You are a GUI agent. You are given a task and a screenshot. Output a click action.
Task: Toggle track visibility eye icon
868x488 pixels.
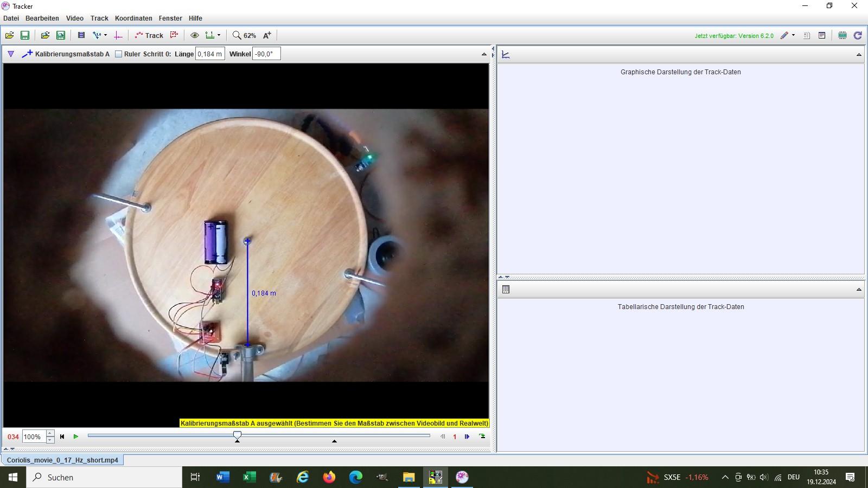coord(194,35)
